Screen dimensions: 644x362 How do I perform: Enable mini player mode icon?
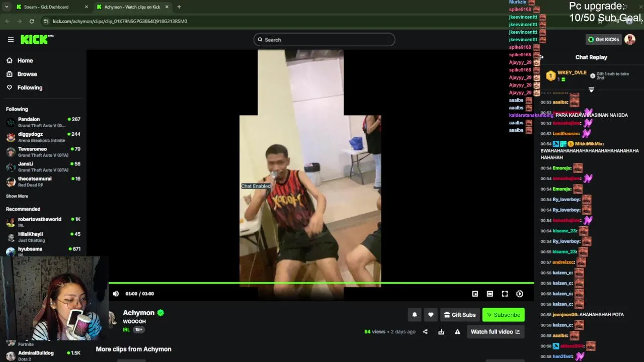[475, 294]
